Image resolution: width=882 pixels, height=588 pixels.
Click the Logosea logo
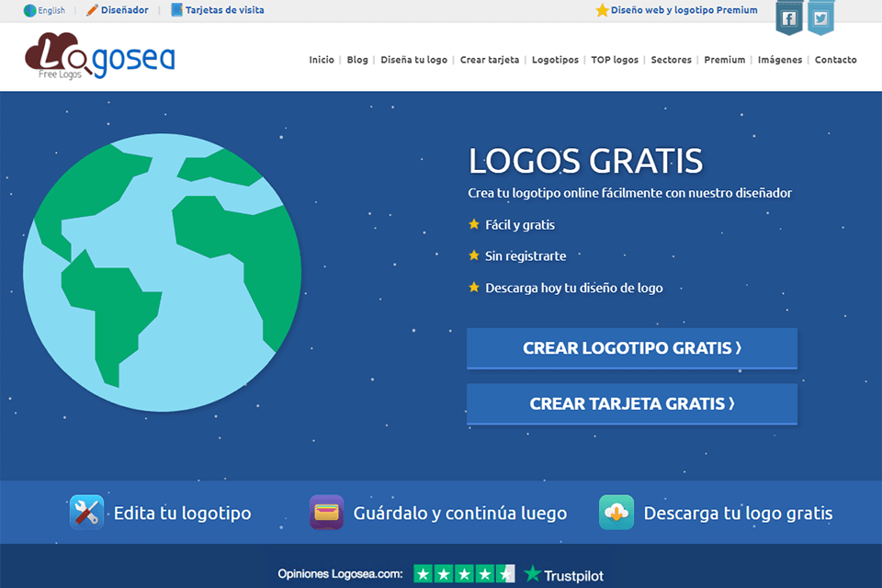point(100,56)
